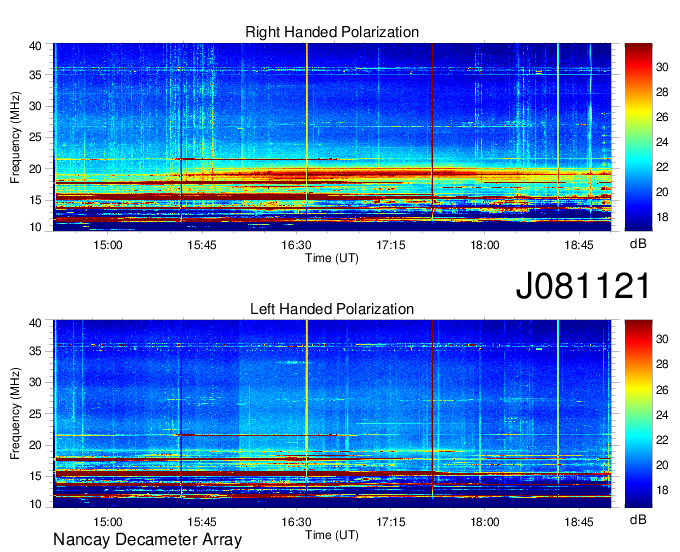Click the 10 MHz tick on top plot
Viewport: 680px width, 552px height.
[x=35, y=227]
